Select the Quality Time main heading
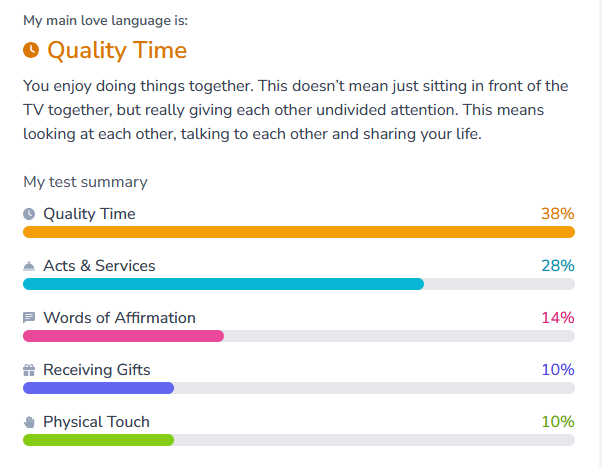Screen dimensions: 602x467 click(117, 50)
